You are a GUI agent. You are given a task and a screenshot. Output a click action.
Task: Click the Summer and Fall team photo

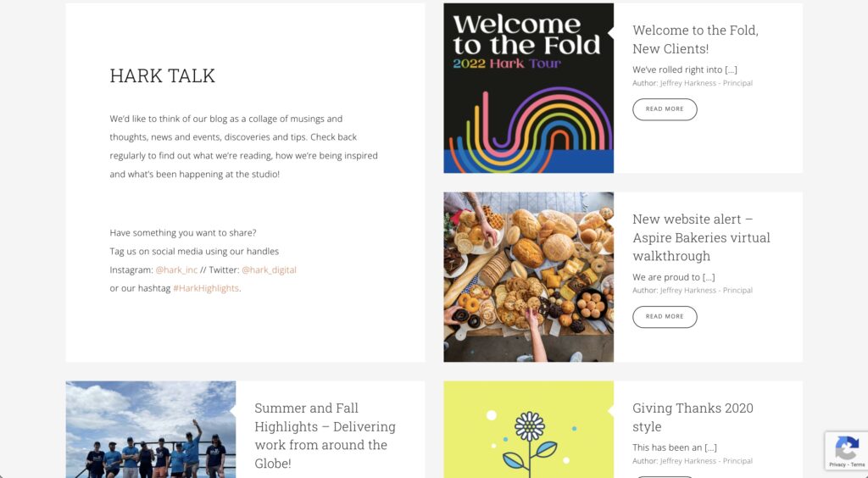point(151,429)
